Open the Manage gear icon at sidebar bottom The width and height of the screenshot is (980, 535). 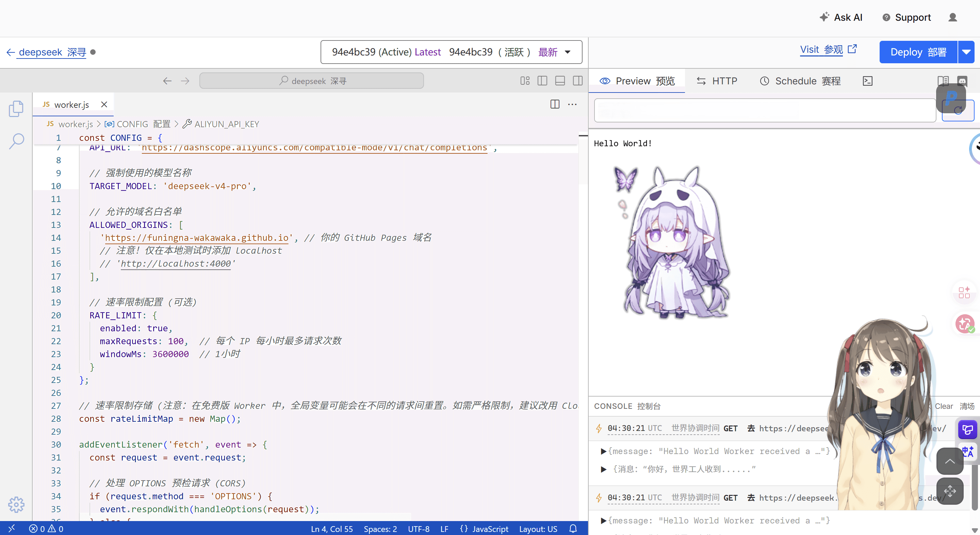16,505
